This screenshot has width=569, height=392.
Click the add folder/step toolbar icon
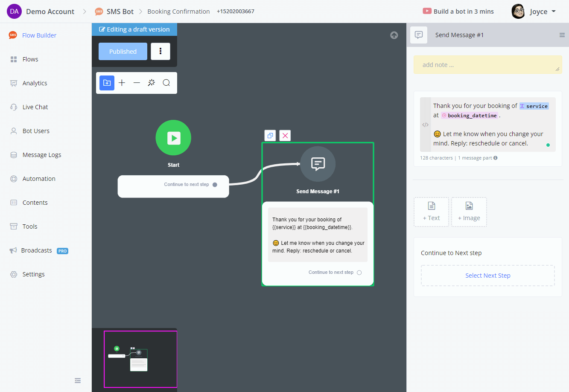coord(107,83)
